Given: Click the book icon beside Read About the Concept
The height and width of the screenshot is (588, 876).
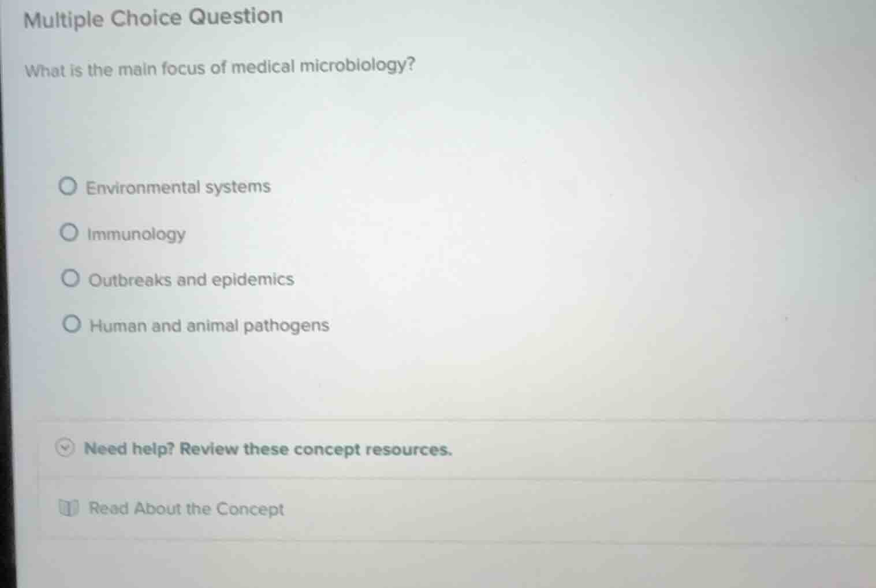Looking at the screenshot, I should 68,508.
